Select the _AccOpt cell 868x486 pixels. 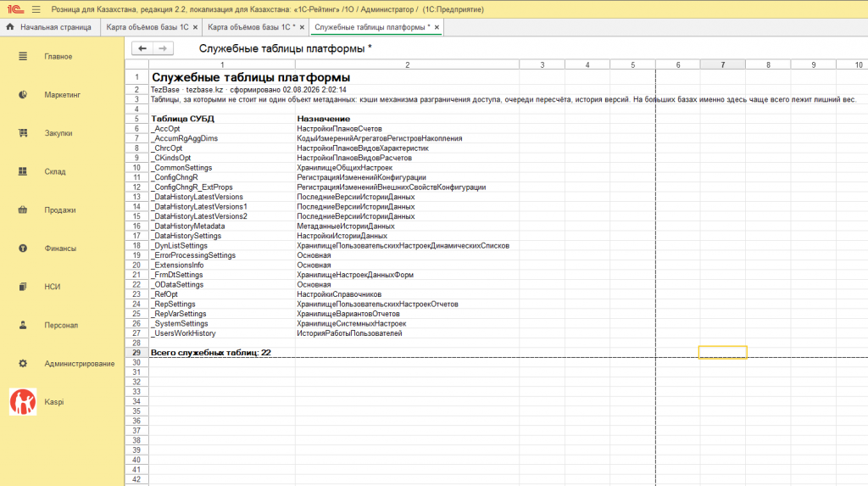coord(222,129)
